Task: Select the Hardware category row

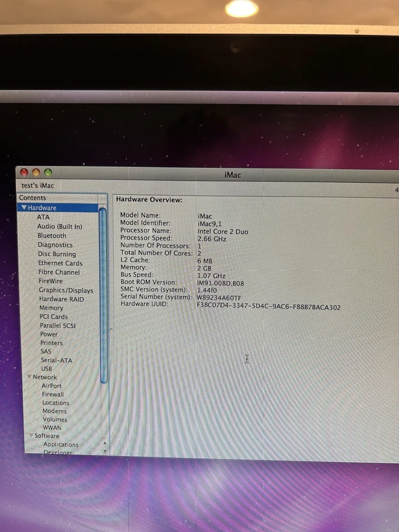Action: (58, 208)
